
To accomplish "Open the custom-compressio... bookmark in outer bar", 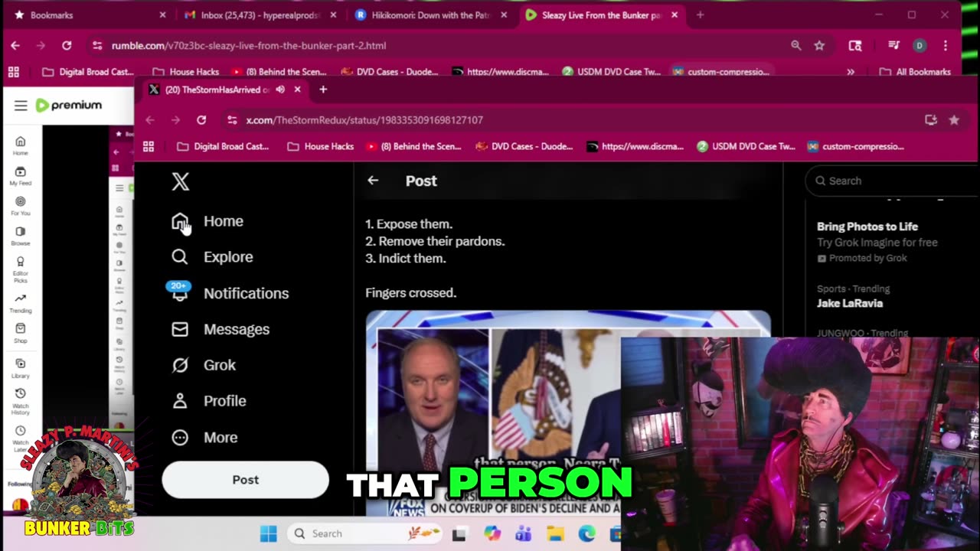I will 720,72.
